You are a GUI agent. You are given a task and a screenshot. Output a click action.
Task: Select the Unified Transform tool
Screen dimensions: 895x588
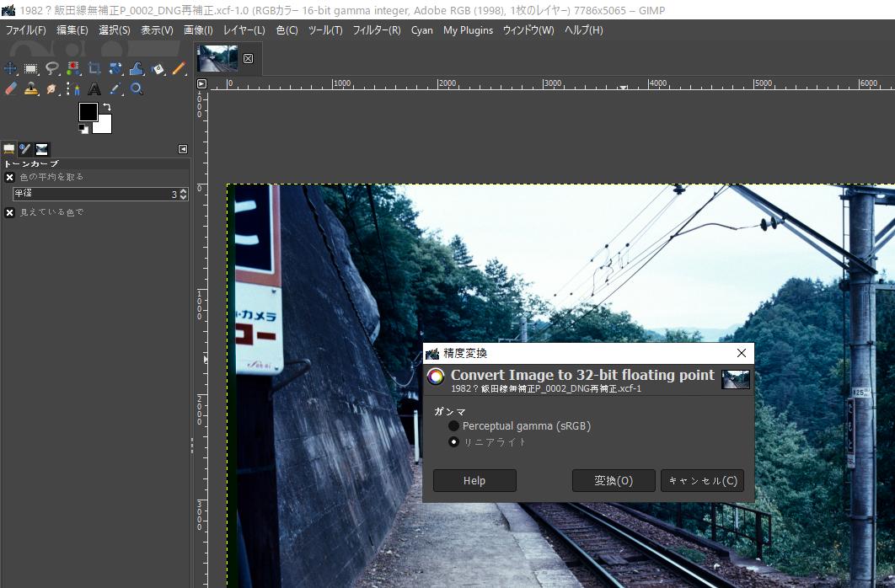(x=115, y=69)
